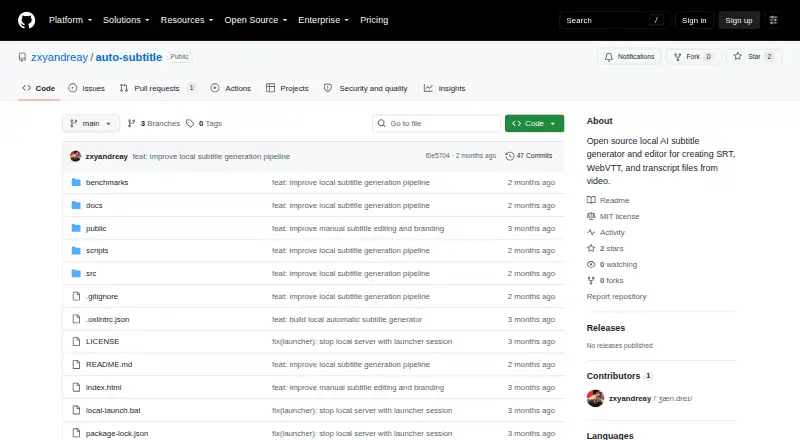The height and width of the screenshot is (440, 800).
Task: Open the appearance settings icon in header
Action: 773,20
